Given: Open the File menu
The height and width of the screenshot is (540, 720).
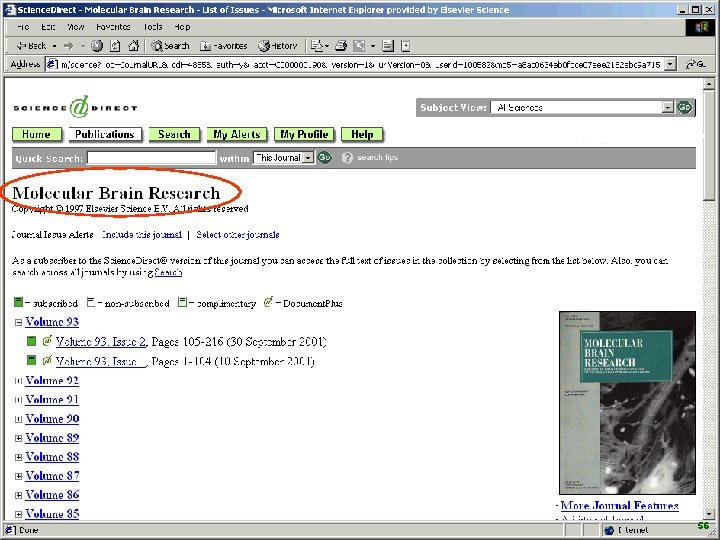Looking at the screenshot, I should click(x=23, y=27).
